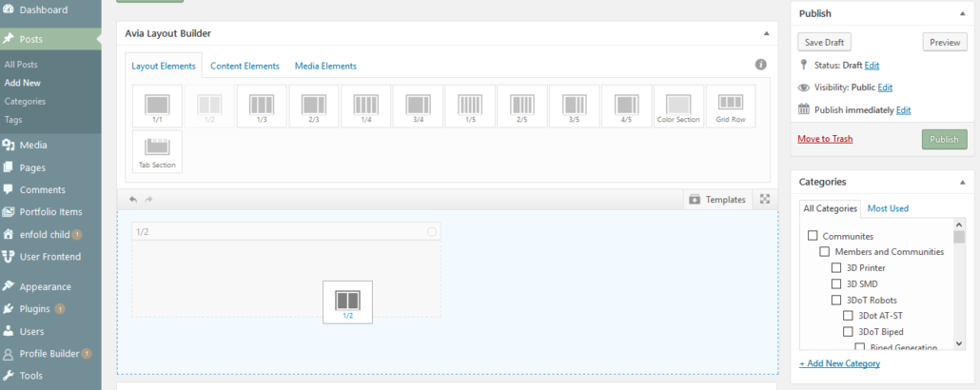The width and height of the screenshot is (980, 390).
Task: Collapse the Categories panel arrow
Action: coord(962,182)
